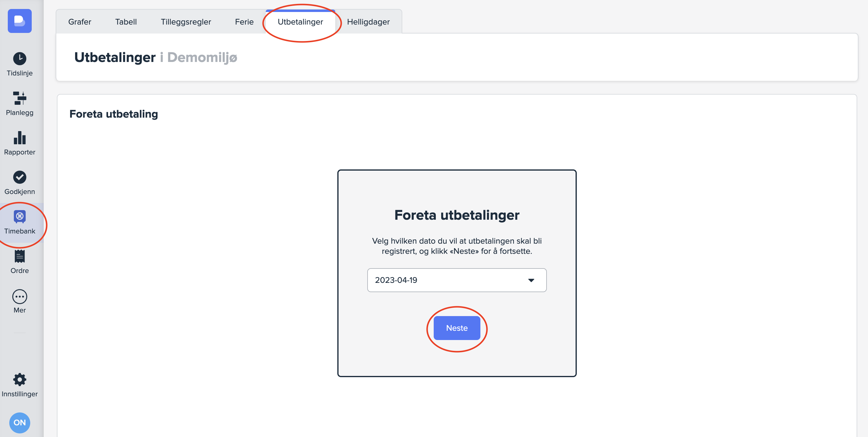Click the Foreta utbetalinger dialog heading

pos(456,215)
